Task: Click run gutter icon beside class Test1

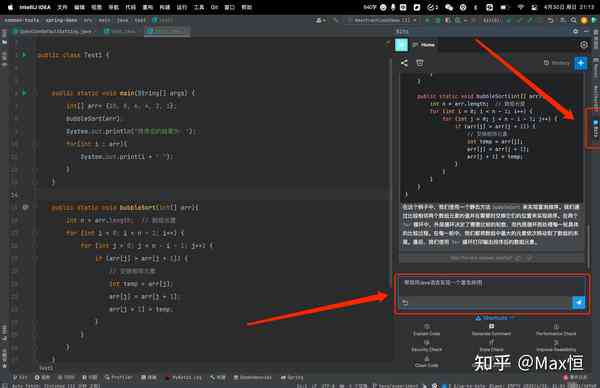Action: click(24, 55)
